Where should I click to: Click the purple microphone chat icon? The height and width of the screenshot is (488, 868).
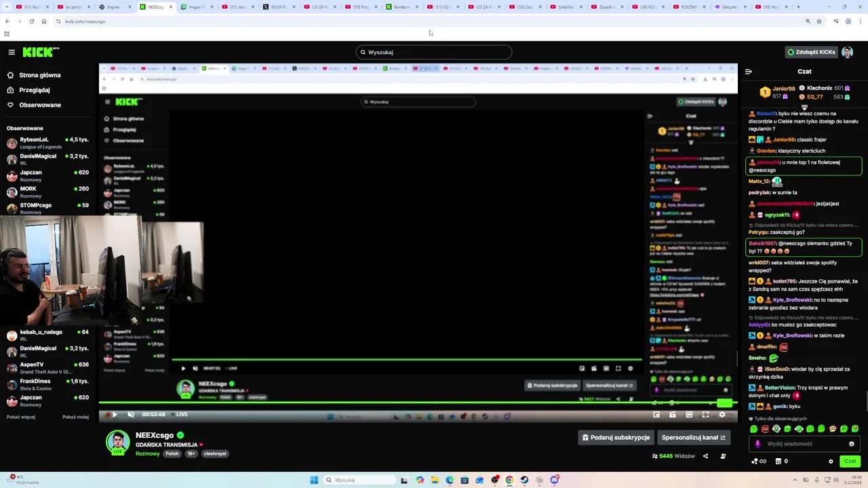click(x=758, y=444)
